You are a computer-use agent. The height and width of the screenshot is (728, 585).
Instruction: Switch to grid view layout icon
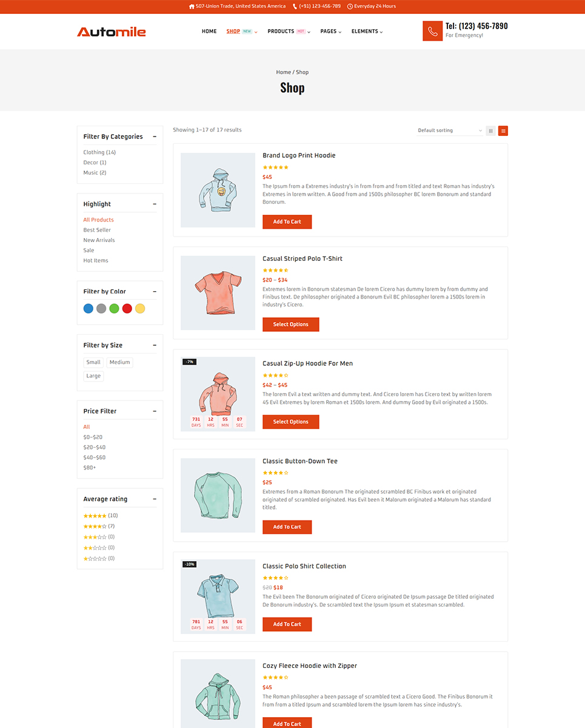pyautogui.click(x=490, y=130)
